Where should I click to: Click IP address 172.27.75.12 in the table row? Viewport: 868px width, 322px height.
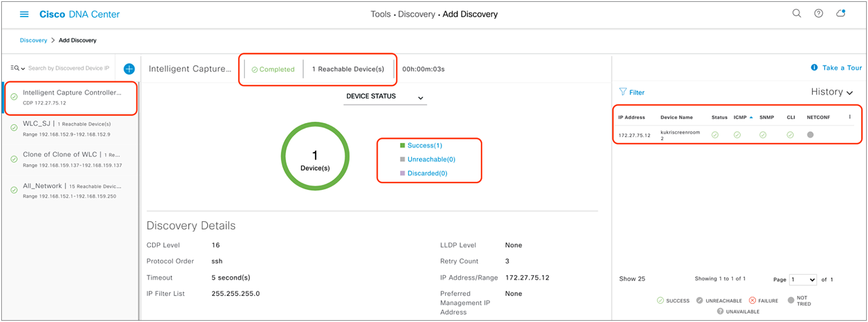click(635, 135)
